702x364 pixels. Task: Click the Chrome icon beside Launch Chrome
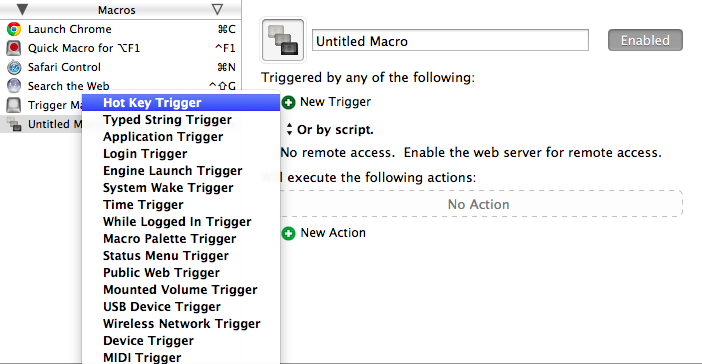[14, 29]
